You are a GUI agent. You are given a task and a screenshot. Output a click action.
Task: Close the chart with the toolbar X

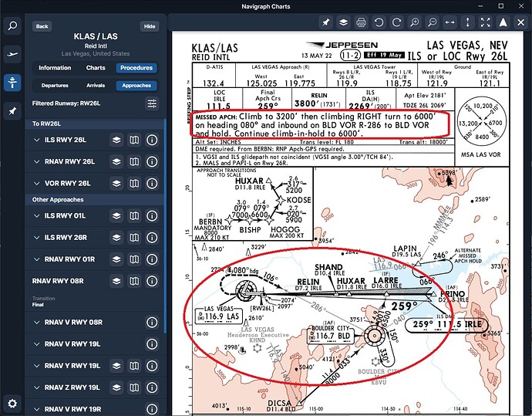pos(520,22)
